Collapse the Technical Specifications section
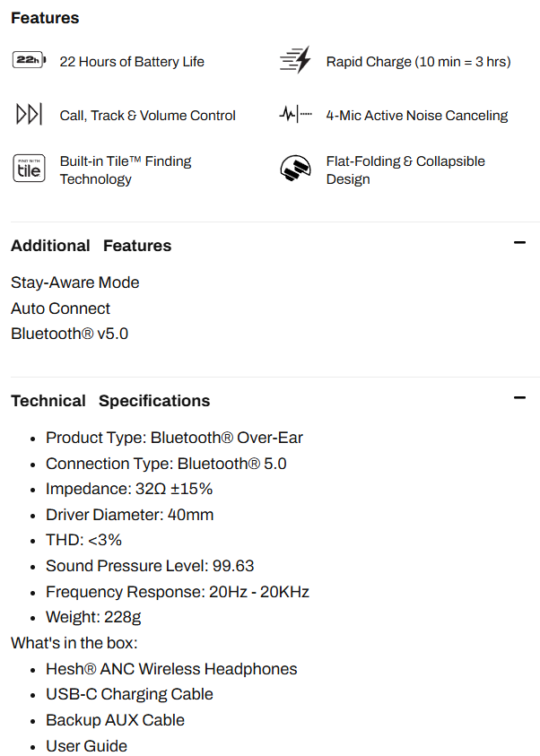Viewport: 540px width, 756px height. pyautogui.click(x=518, y=398)
